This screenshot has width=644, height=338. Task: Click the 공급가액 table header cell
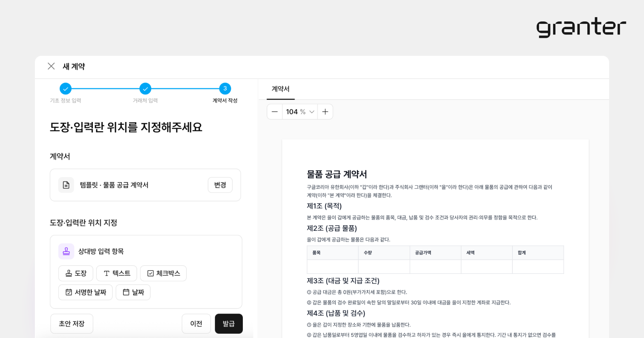435,253
